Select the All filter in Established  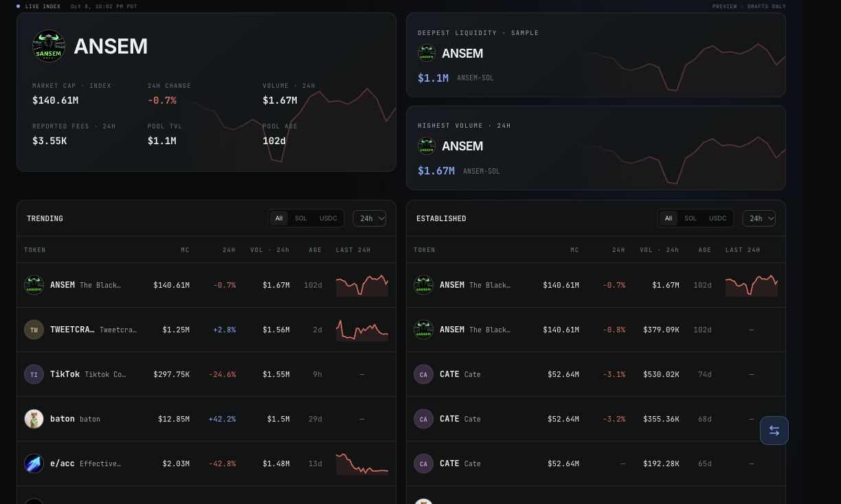pos(669,218)
